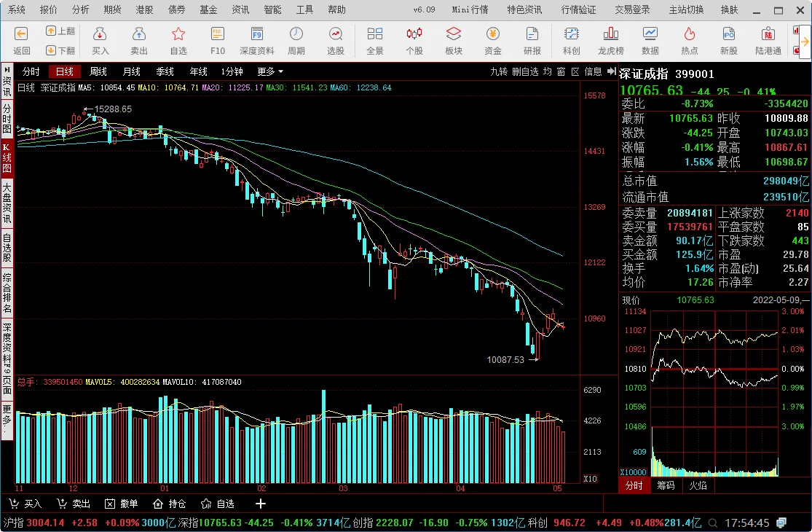Click the plus button in bottom toolbar
812x532 pixels.
click(261, 504)
